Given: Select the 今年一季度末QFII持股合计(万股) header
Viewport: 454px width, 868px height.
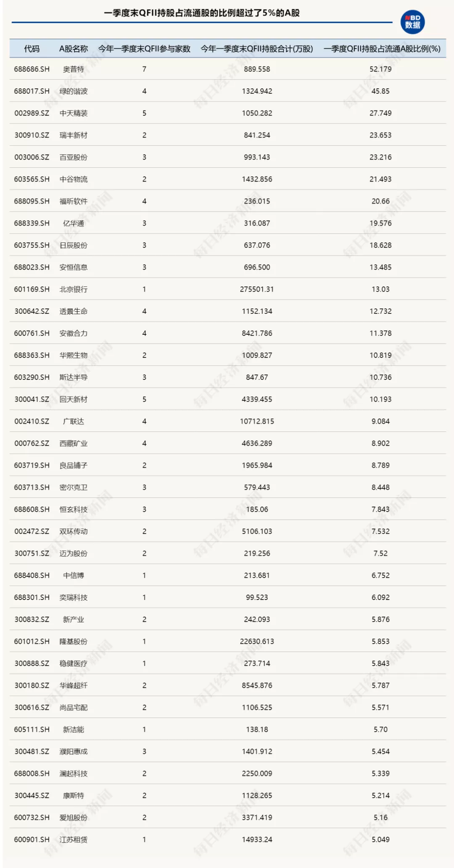Looking at the screenshot, I should 257,49.
